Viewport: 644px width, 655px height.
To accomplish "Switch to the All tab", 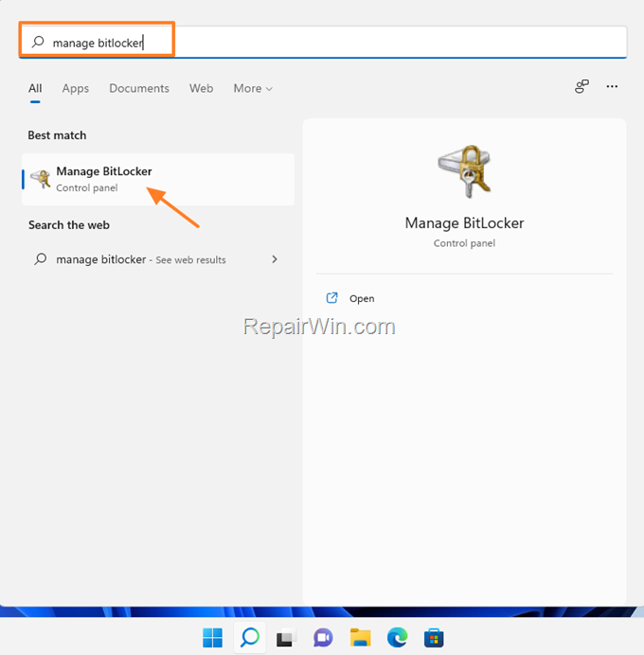I will [35, 89].
